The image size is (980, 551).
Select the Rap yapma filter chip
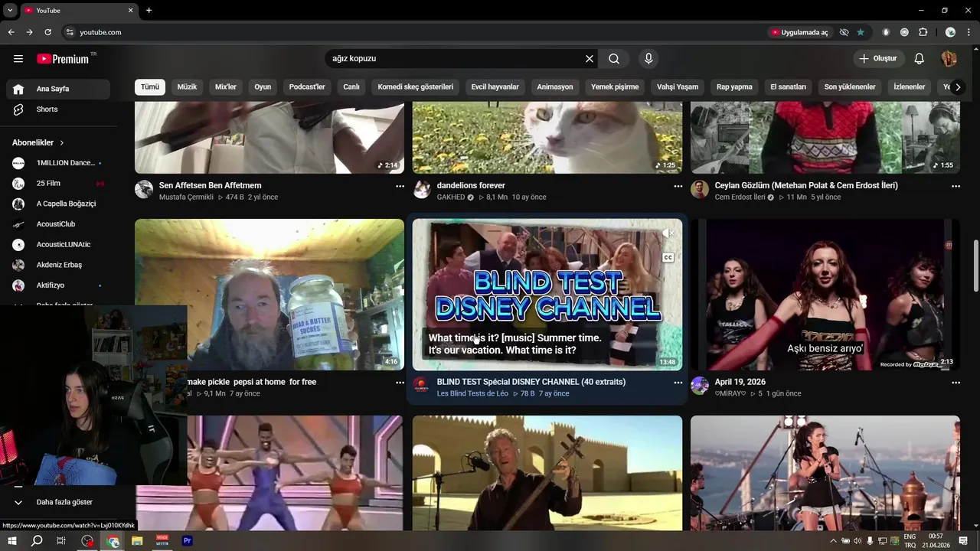tap(734, 87)
